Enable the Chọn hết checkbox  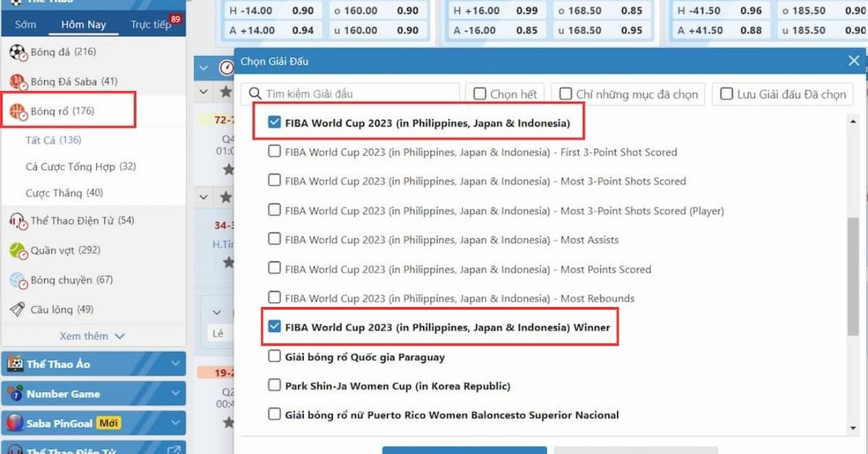point(480,93)
